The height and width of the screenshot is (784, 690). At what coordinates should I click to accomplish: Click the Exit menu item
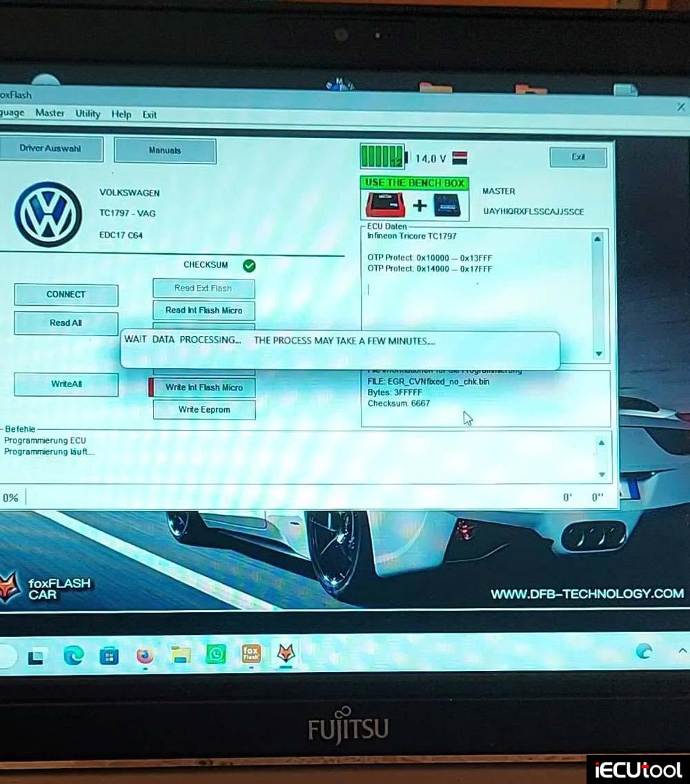click(x=150, y=115)
